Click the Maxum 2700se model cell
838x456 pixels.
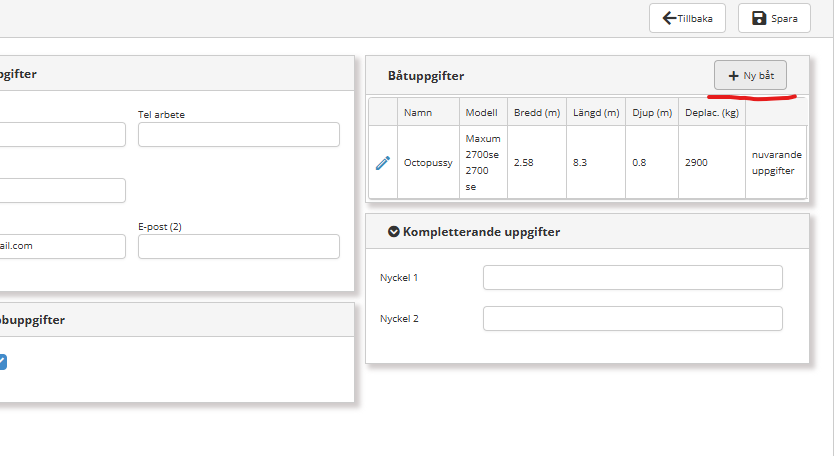pyautogui.click(x=482, y=162)
